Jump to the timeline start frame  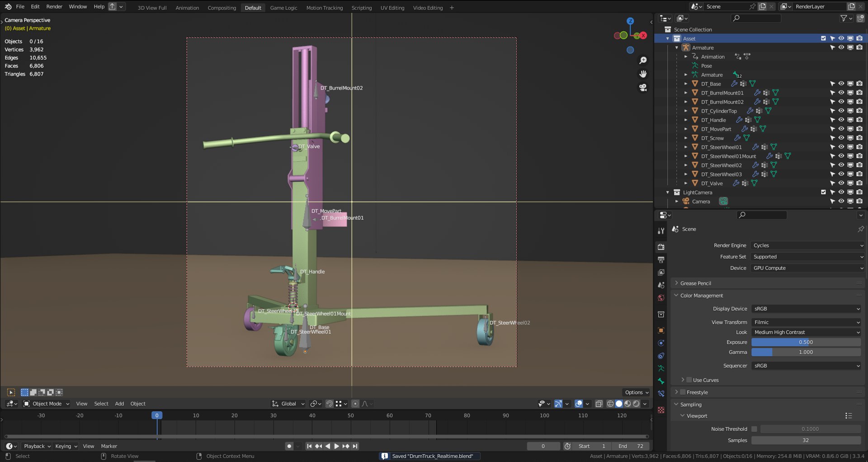tap(309, 446)
